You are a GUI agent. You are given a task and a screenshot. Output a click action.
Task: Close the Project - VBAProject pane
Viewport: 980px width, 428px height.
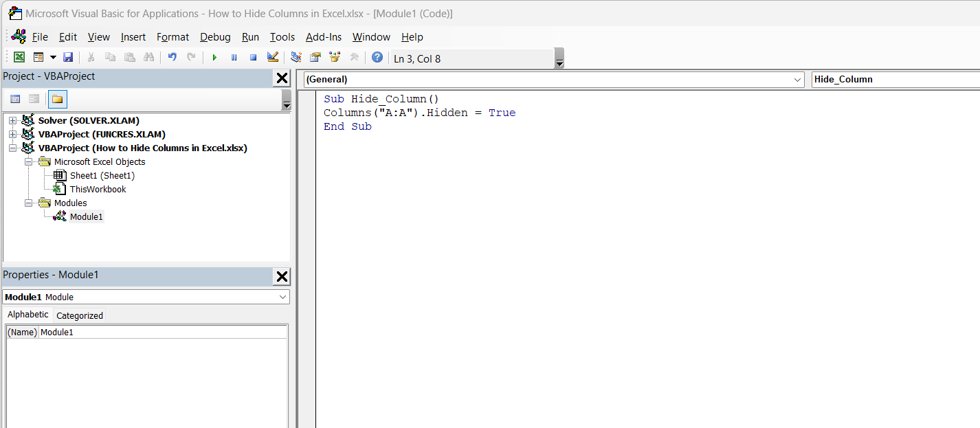pyautogui.click(x=282, y=78)
